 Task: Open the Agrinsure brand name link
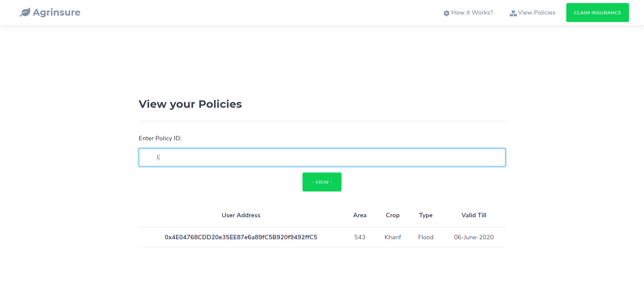57,13
